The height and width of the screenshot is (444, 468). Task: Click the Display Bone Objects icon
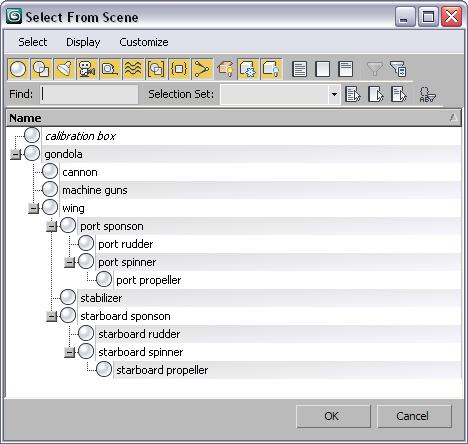pos(202,69)
